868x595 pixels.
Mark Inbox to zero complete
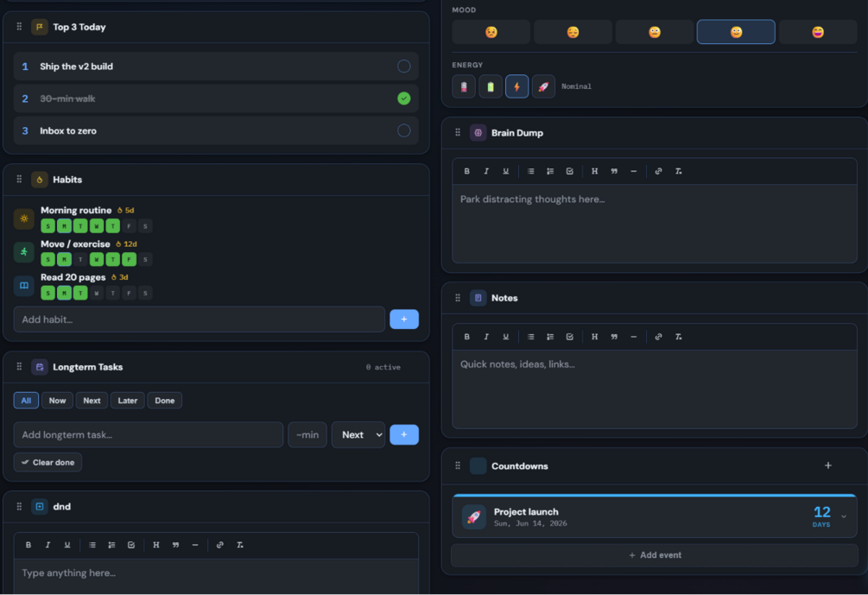[x=403, y=130]
